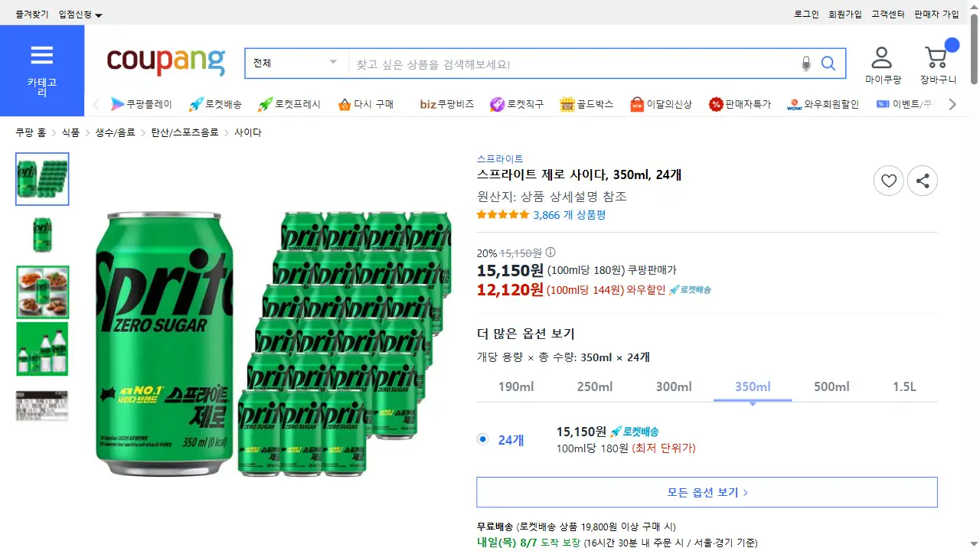This screenshot has height=551, width=980.
Task: Open 다시 구매 shortcut
Action: [x=365, y=104]
